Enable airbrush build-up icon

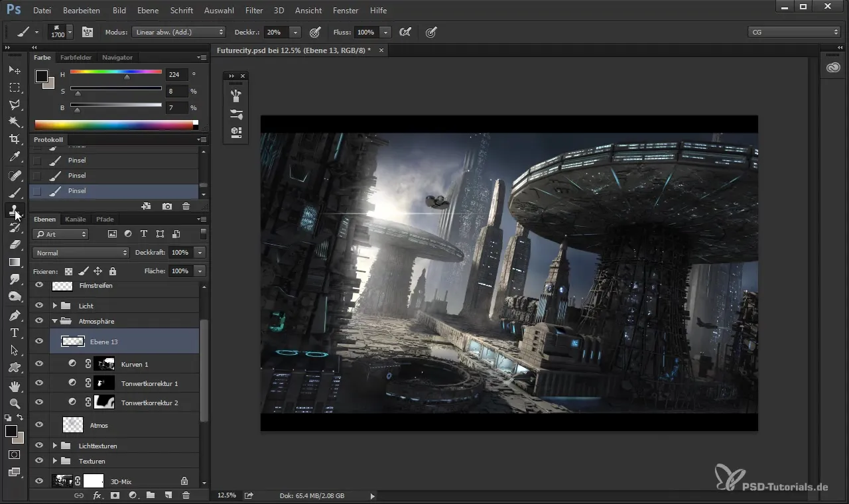(x=405, y=32)
